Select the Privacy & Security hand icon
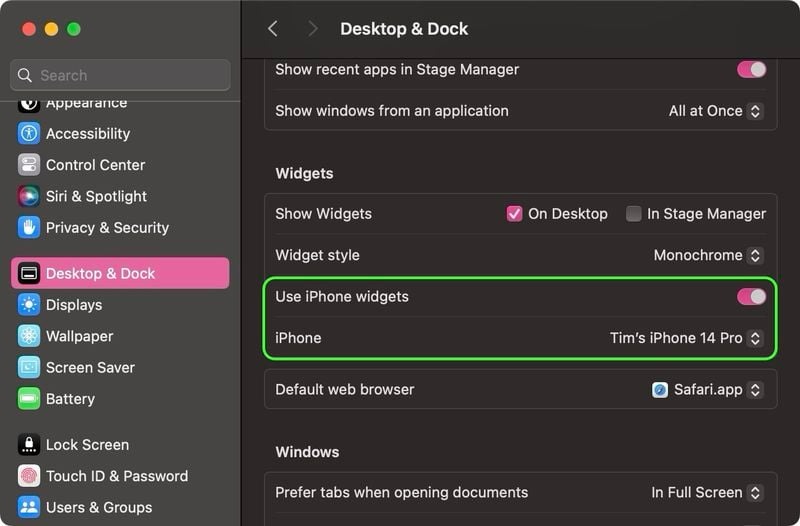 point(29,228)
